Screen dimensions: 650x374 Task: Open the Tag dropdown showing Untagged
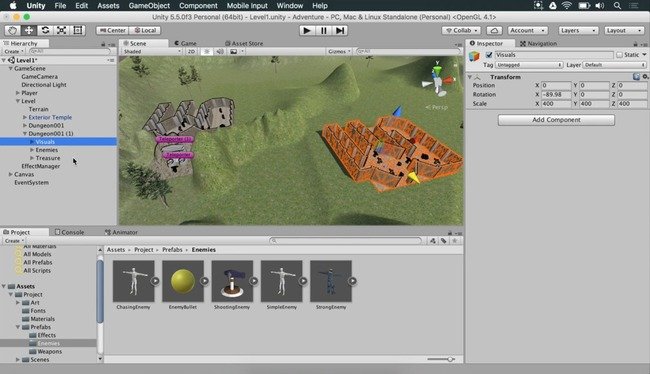(x=529, y=65)
